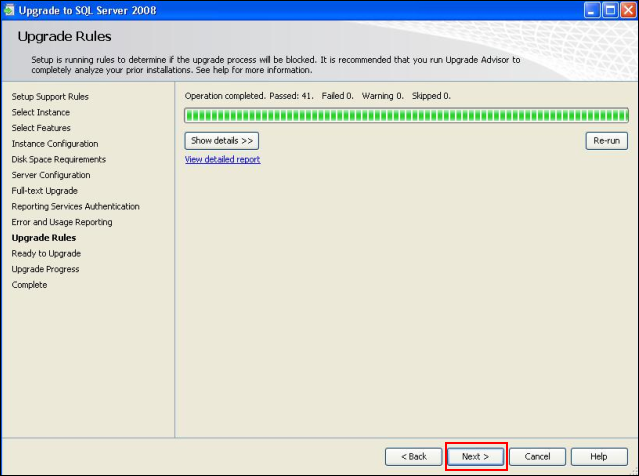Viewport: 639px width, 476px height.
Task: Select the Upgrade Progress step
Action: coord(45,269)
